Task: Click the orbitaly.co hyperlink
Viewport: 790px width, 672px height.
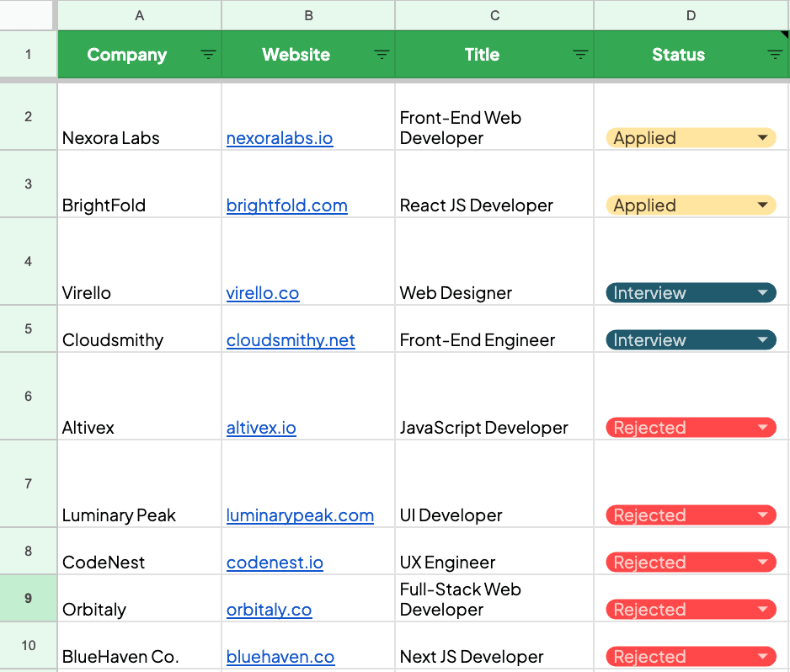Action: 269,609
